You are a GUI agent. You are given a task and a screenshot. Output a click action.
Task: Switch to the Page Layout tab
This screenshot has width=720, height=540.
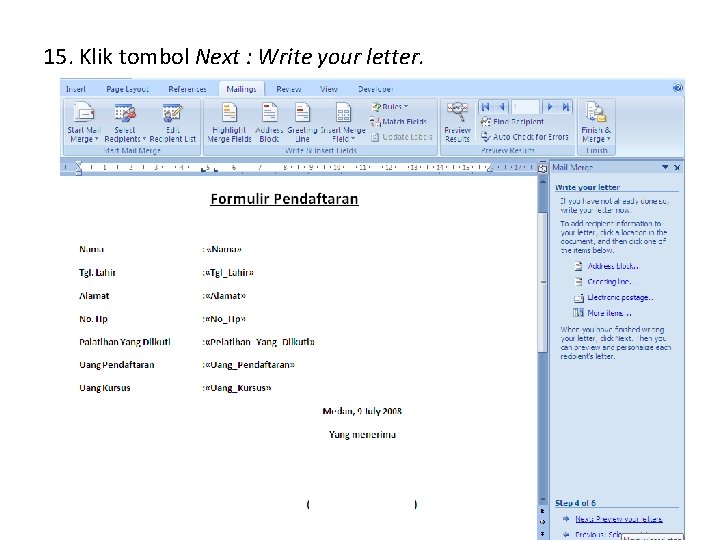coord(127,89)
